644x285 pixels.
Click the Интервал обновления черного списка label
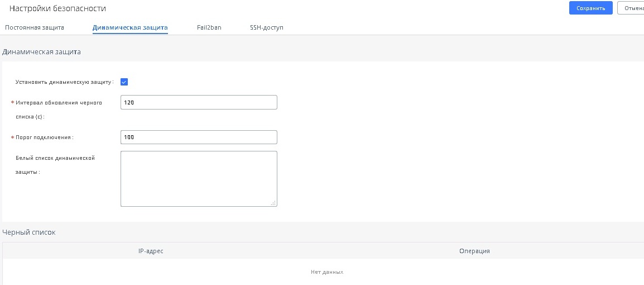coord(59,110)
